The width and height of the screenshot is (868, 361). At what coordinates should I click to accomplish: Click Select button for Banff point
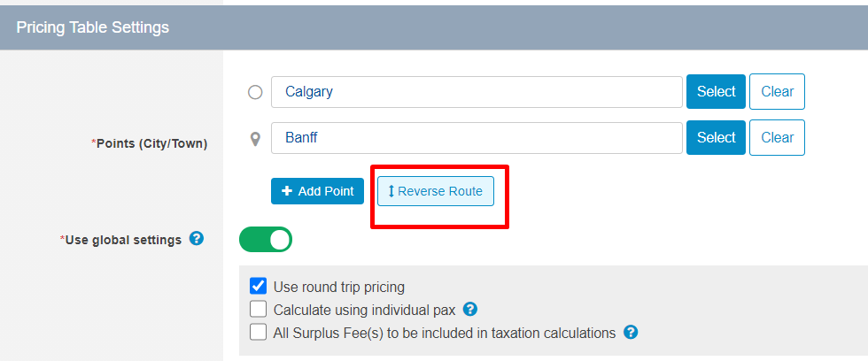tap(716, 138)
